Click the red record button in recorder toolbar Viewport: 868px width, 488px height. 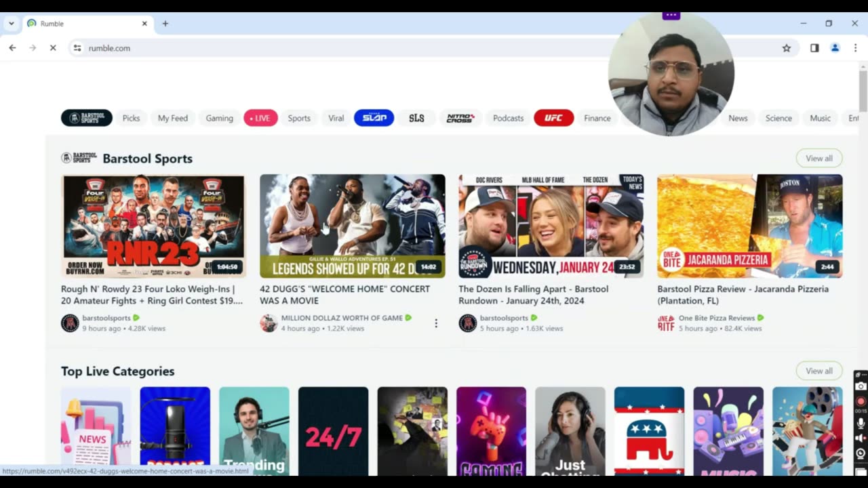[x=861, y=401]
